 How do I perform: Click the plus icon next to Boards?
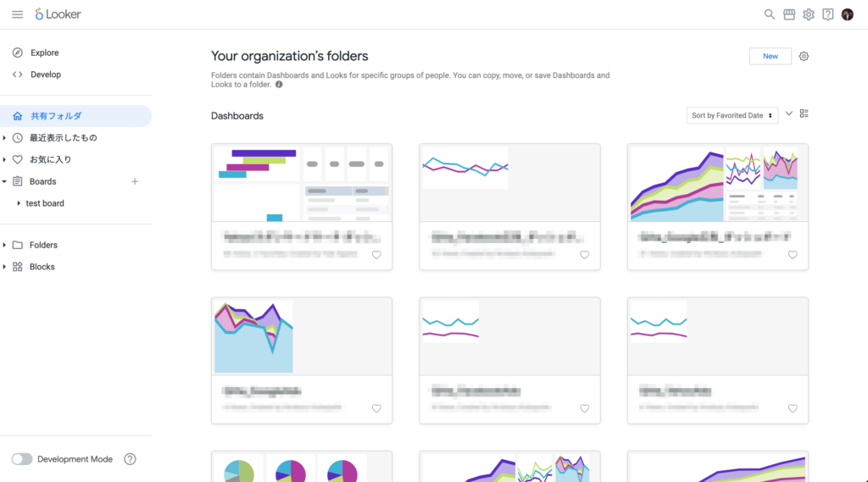point(134,181)
